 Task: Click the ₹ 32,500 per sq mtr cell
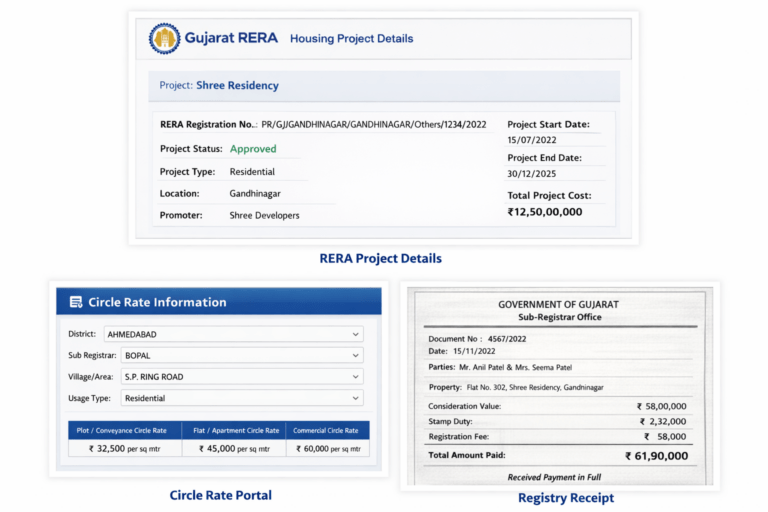pyautogui.click(x=125, y=448)
